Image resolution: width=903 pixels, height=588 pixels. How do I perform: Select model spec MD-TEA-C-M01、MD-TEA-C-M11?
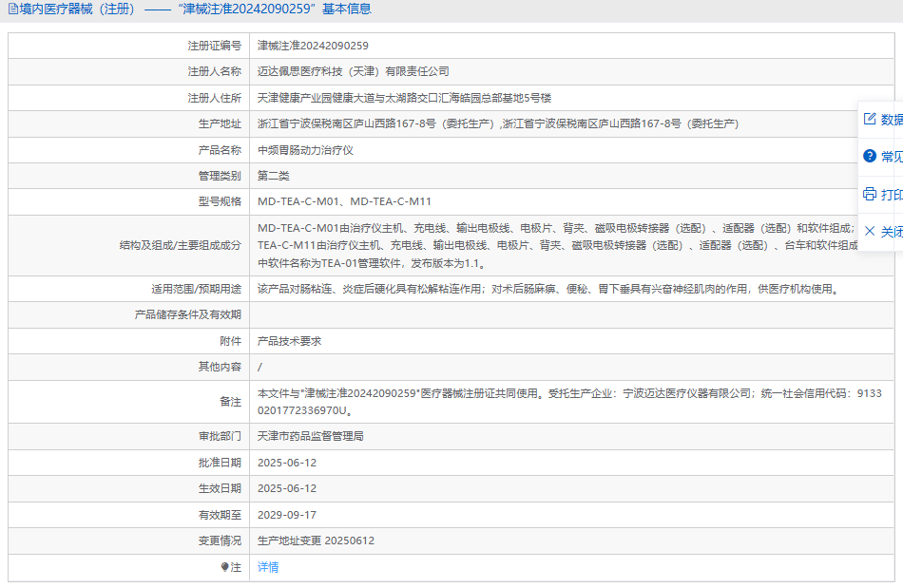[344, 201]
